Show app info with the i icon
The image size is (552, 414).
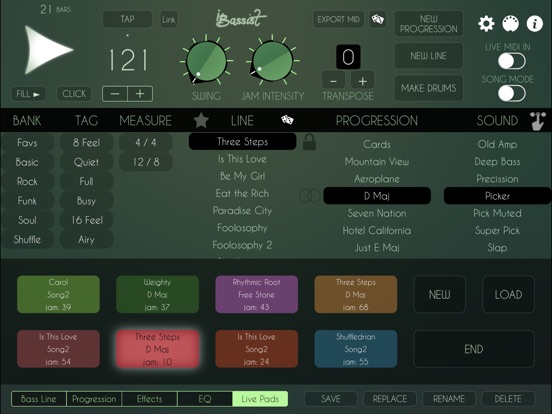point(534,24)
